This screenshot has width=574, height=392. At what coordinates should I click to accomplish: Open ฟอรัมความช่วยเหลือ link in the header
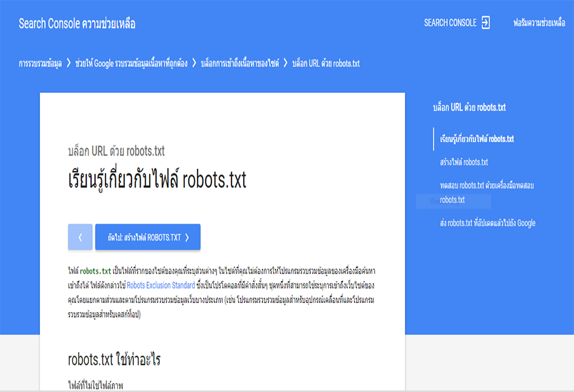(539, 22)
